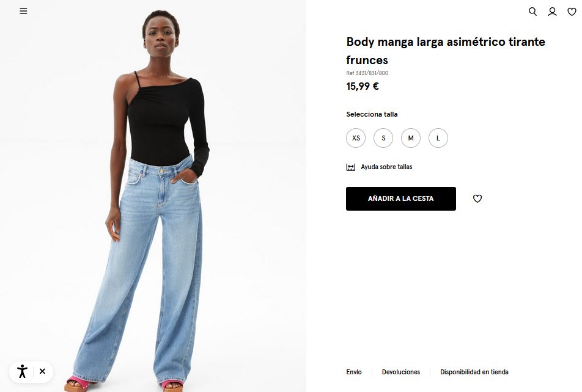Click the 15,99 € price
The height and width of the screenshot is (392, 582).
[363, 87]
